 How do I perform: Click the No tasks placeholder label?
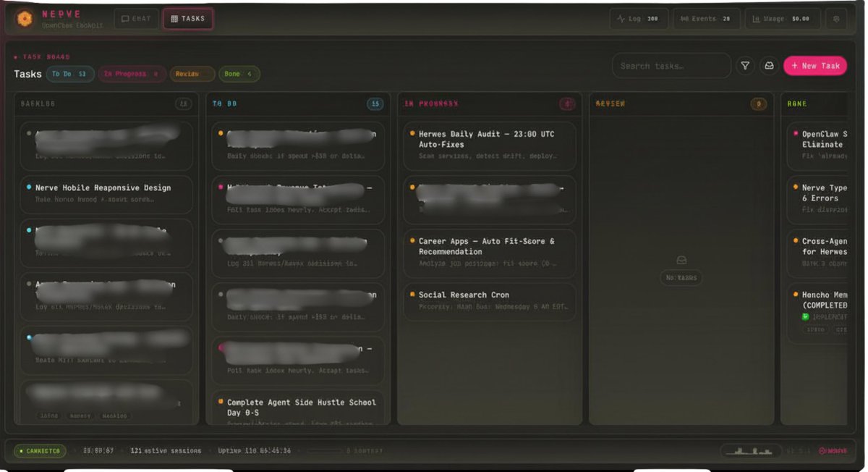coord(681,277)
